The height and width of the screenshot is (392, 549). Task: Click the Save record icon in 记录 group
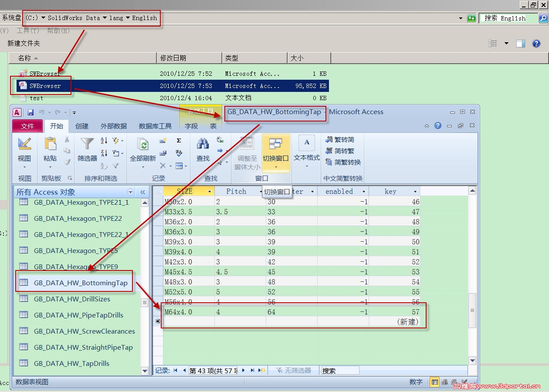(163, 153)
